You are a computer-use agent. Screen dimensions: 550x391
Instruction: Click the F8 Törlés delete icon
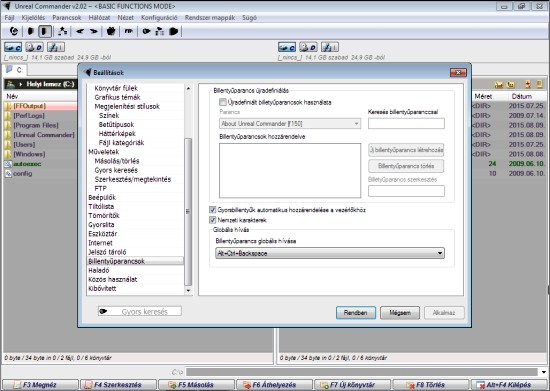(409, 385)
